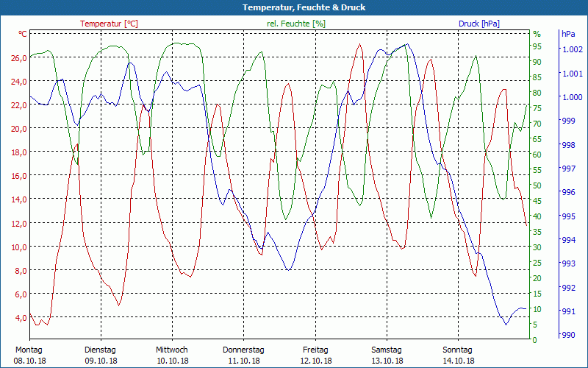Image resolution: width=588 pixels, height=368 pixels.
Task: Click the '18,0' temperature axis value
Action: (19, 152)
